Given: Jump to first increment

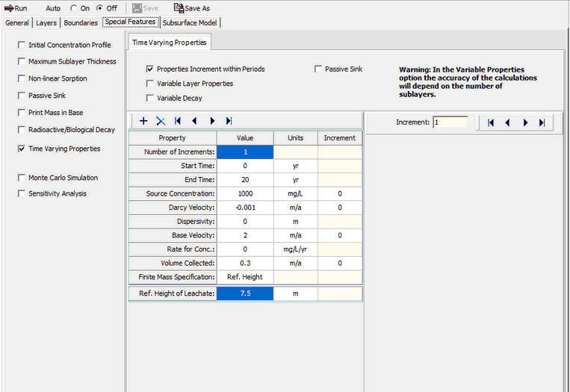Looking at the screenshot, I should 492,122.
